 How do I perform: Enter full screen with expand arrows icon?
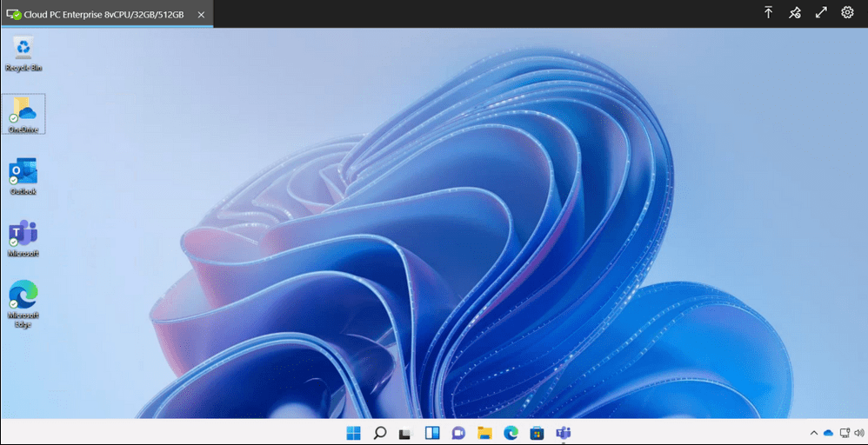click(x=821, y=13)
